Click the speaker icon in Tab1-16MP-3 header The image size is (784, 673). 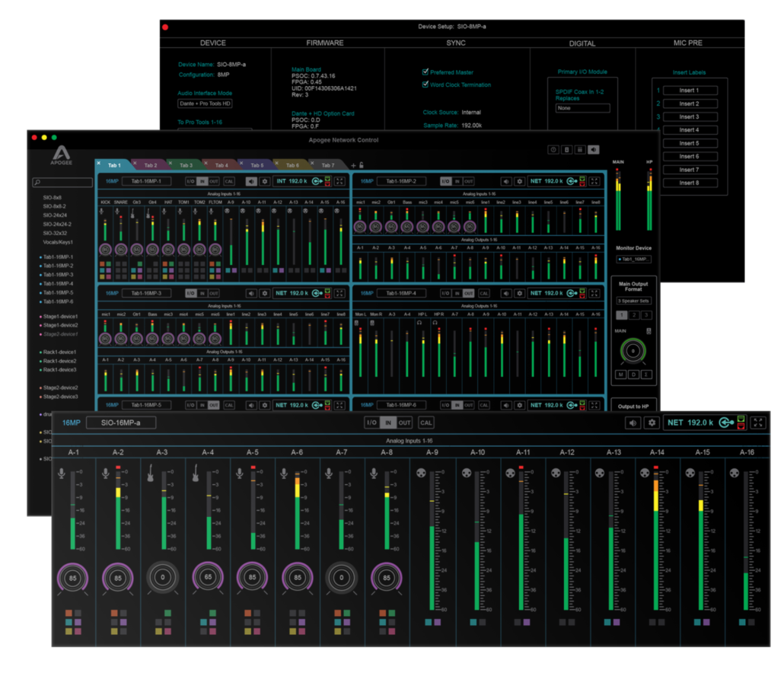point(251,294)
